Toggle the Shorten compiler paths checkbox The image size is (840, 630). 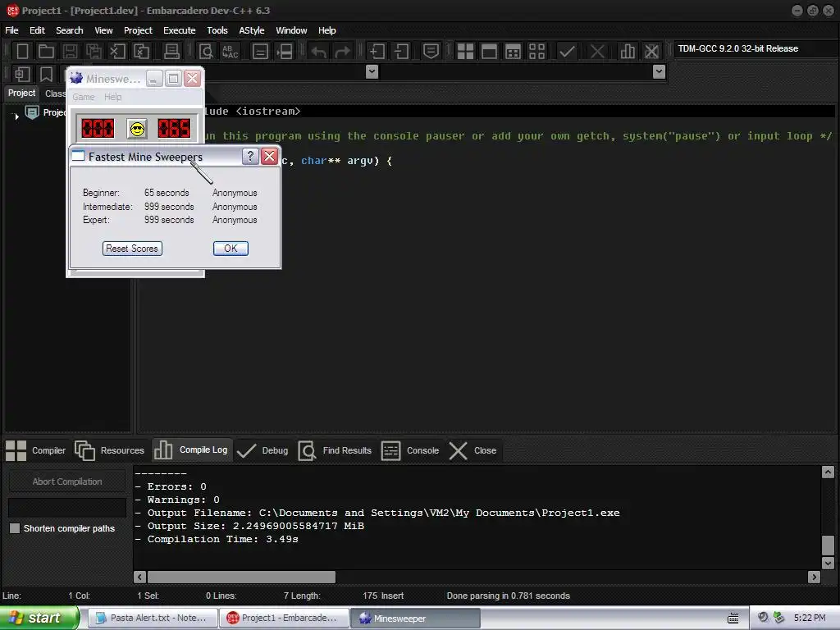point(15,528)
